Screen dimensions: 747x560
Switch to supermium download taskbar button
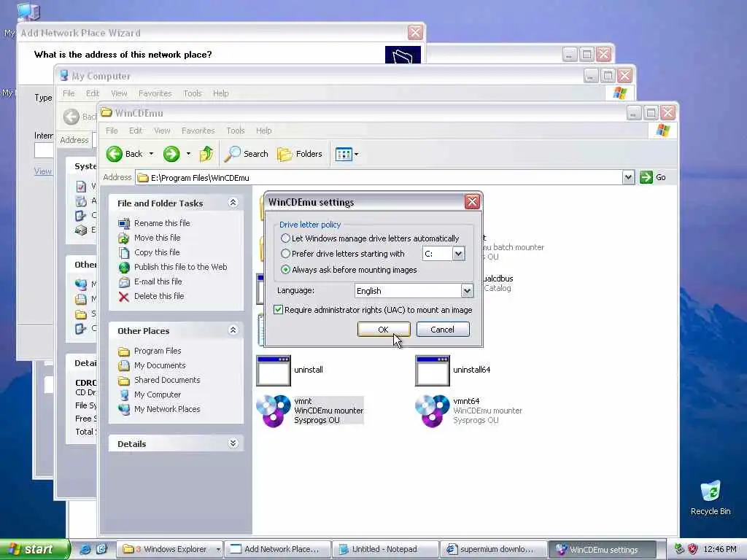(494, 549)
